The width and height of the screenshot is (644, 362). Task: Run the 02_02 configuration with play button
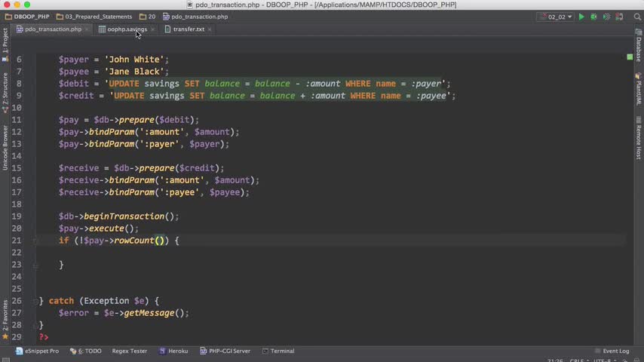[581, 17]
